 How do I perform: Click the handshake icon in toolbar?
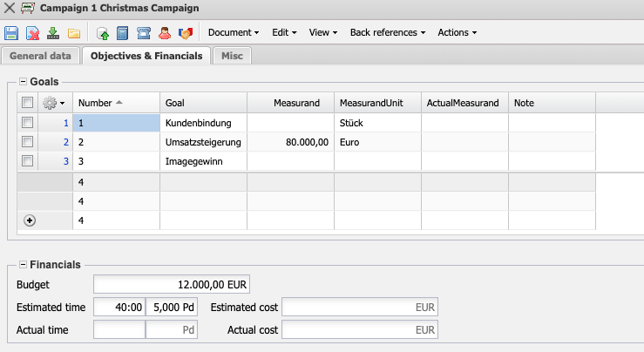coord(184,33)
